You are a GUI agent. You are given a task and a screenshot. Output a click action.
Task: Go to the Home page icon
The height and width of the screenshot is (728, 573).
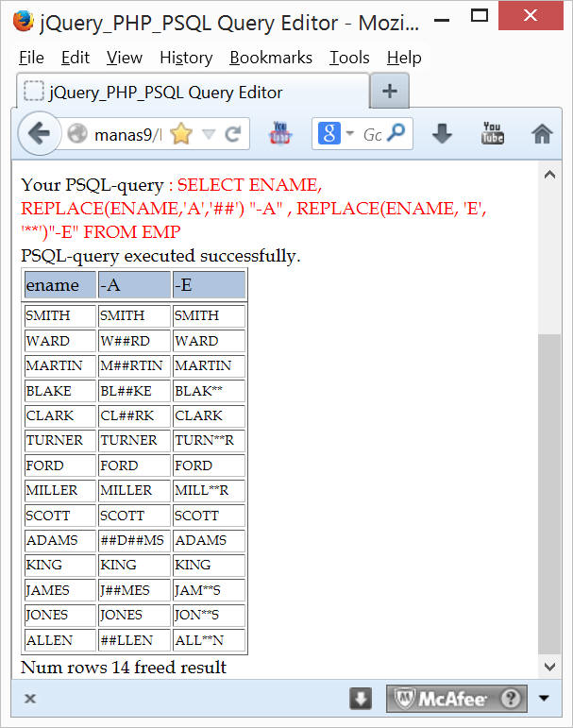click(x=542, y=134)
